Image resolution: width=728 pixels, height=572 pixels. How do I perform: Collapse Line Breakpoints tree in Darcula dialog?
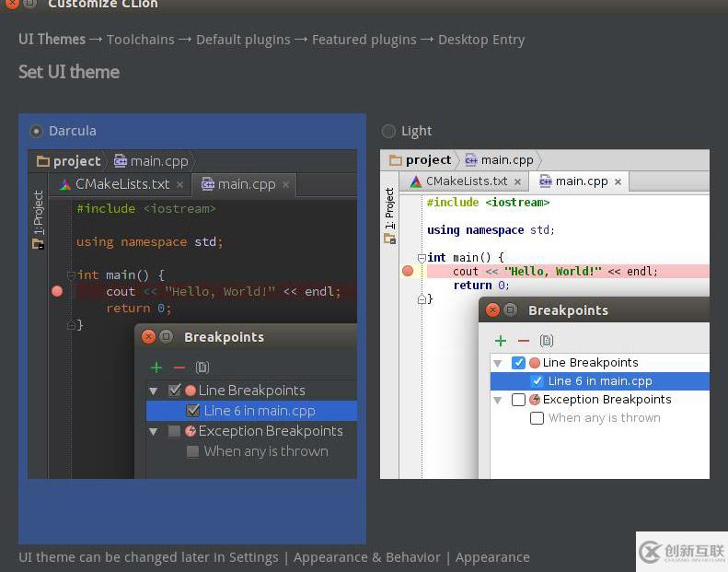(153, 391)
